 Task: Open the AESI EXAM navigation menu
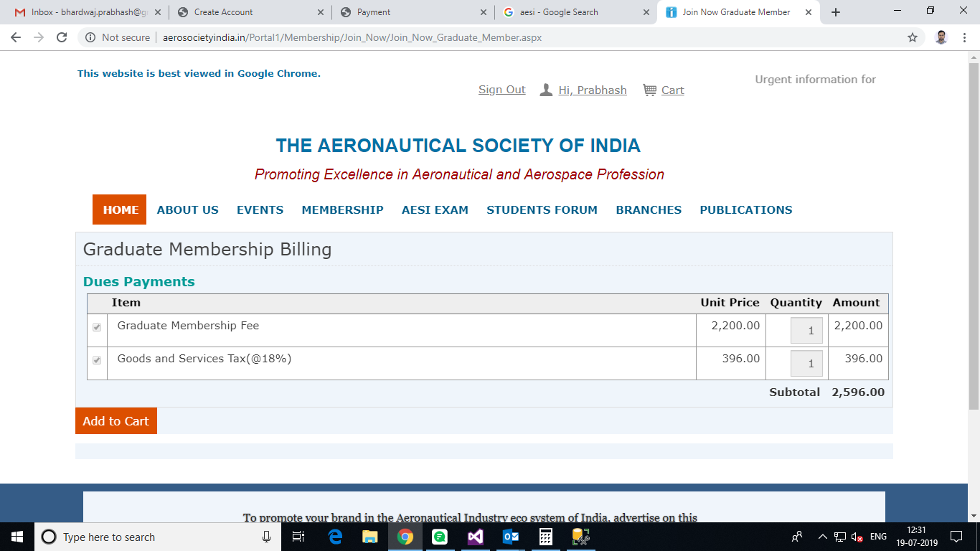click(x=435, y=209)
